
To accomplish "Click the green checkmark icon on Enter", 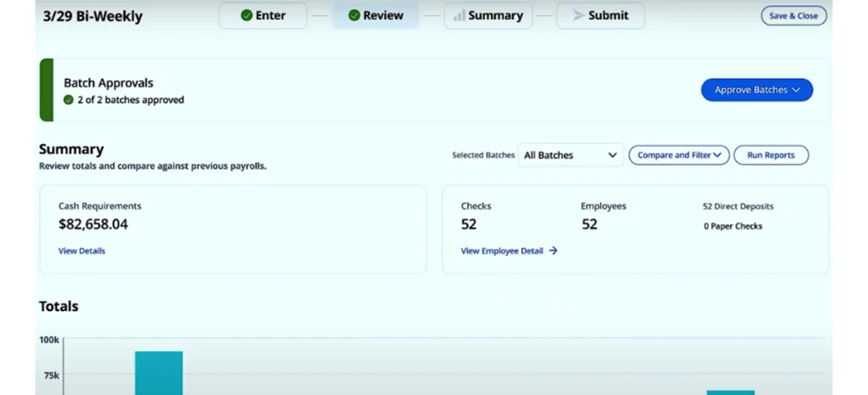I will tap(247, 15).
